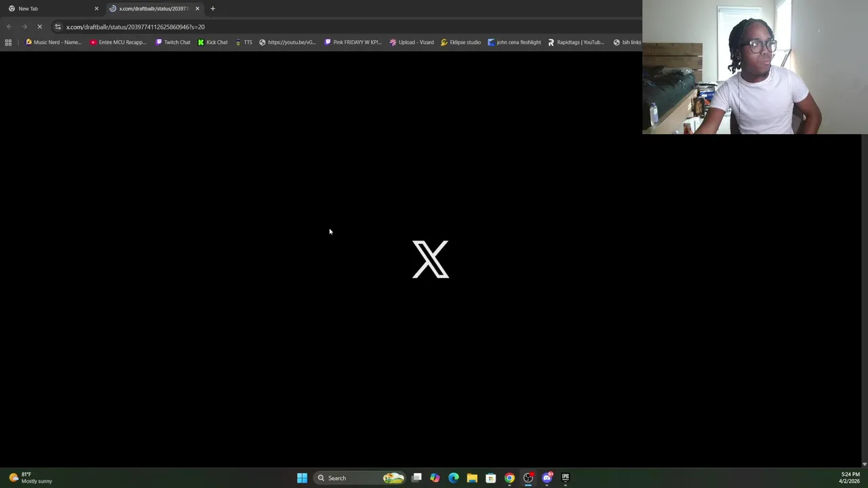The width and height of the screenshot is (868, 488).
Task: Open the TTS bookmark
Action: (243, 42)
